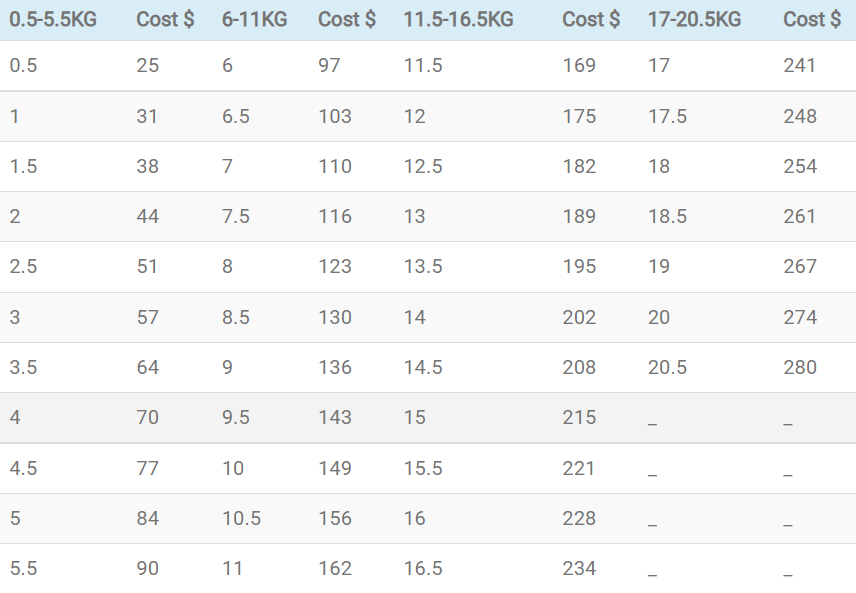
Task: Click the 0.5-5.5KG column header
Action: 53,19
